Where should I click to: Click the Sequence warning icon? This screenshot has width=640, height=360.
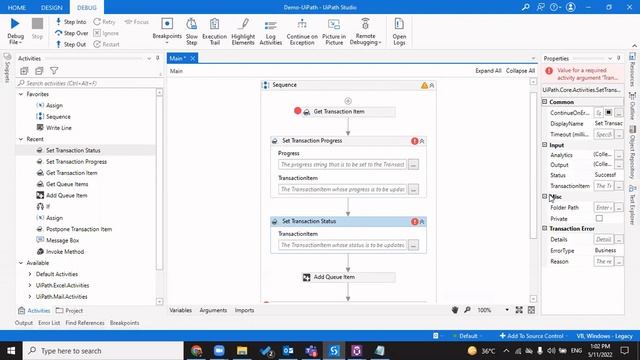point(424,85)
